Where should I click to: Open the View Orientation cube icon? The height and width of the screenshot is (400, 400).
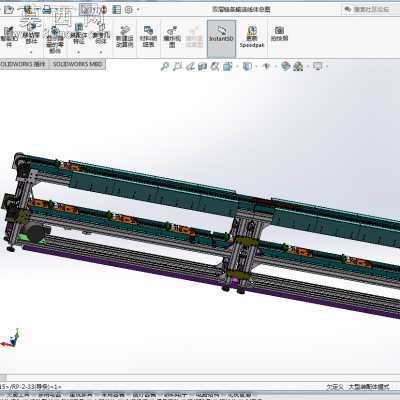pyautogui.click(x=228, y=67)
